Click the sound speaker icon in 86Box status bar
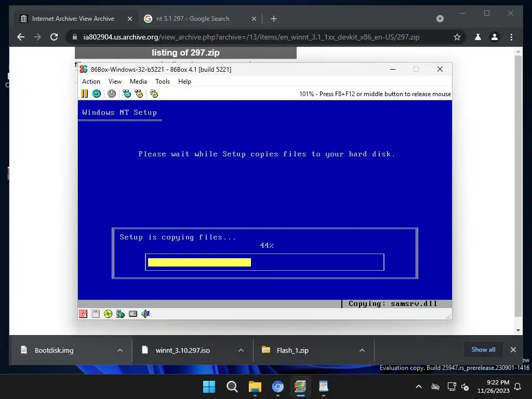Screen dimensions: 532x399 tap(145, 314)
